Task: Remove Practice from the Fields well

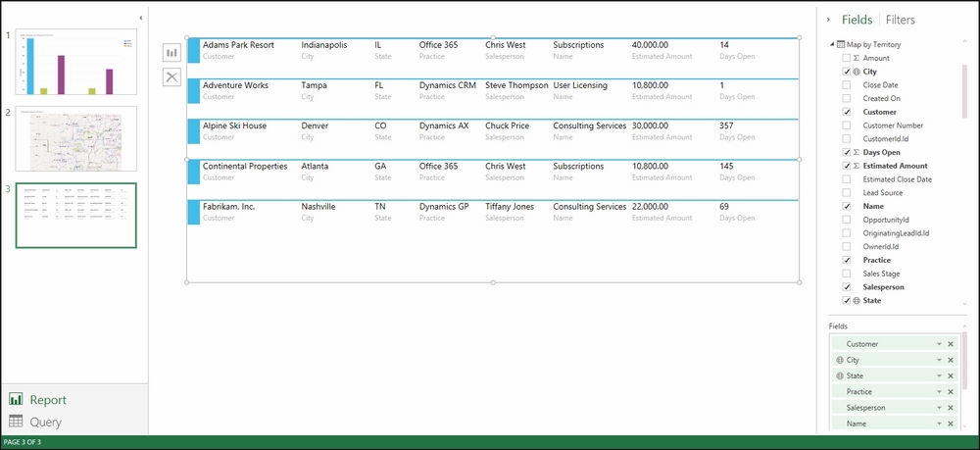Action: click(951, 392)
